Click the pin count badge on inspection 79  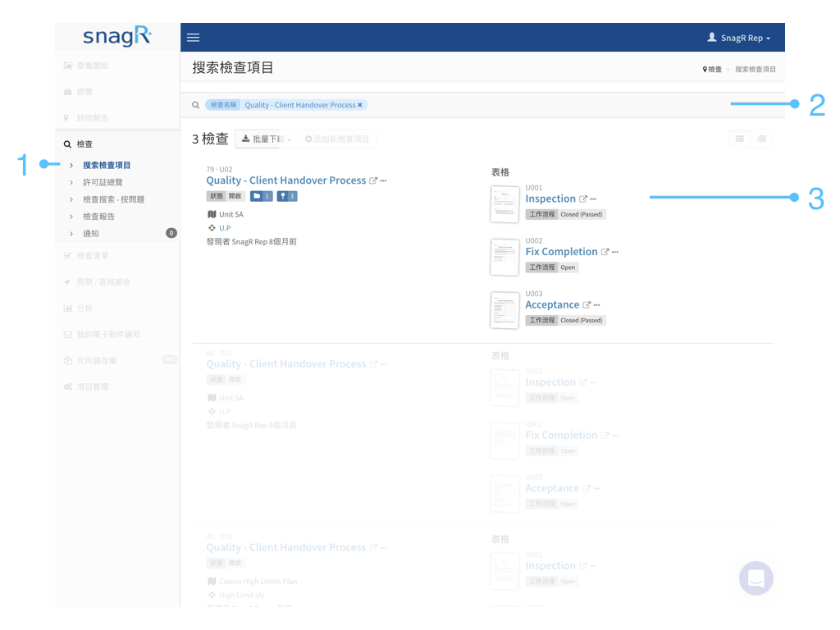tap(286, 196)
